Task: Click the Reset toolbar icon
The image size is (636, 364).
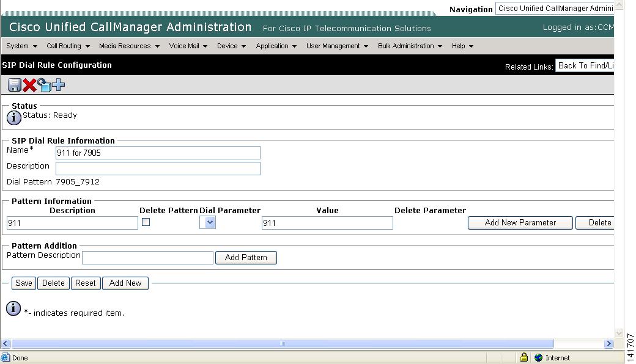Action: point(44,85)
